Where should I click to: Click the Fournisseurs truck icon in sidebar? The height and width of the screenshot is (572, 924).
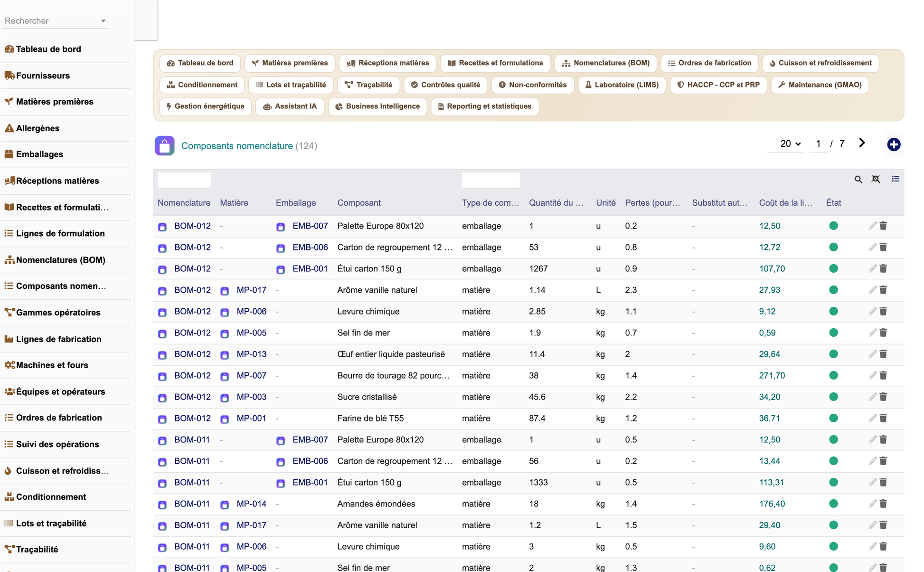pyautogui.click(x=9, y=75)
